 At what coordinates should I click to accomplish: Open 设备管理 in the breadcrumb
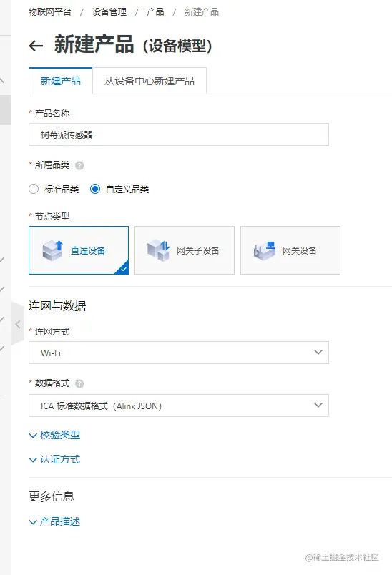[109, 12]
